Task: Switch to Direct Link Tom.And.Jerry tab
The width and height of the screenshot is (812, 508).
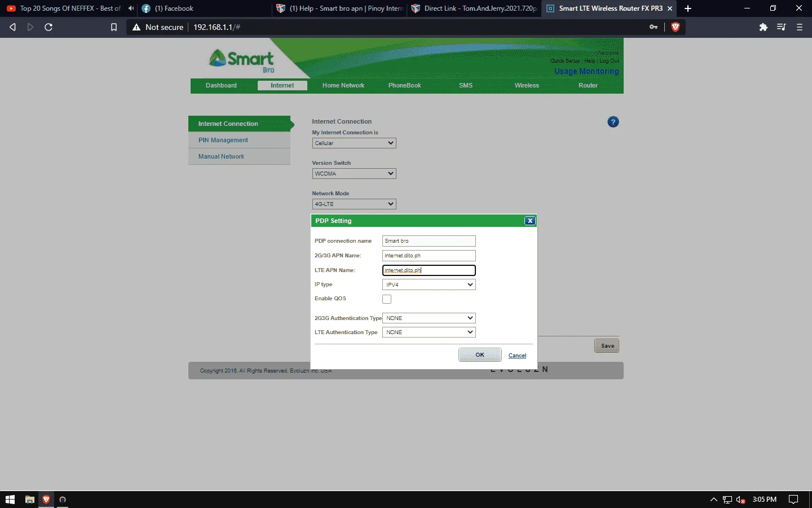Action: [x=474, y=8]
